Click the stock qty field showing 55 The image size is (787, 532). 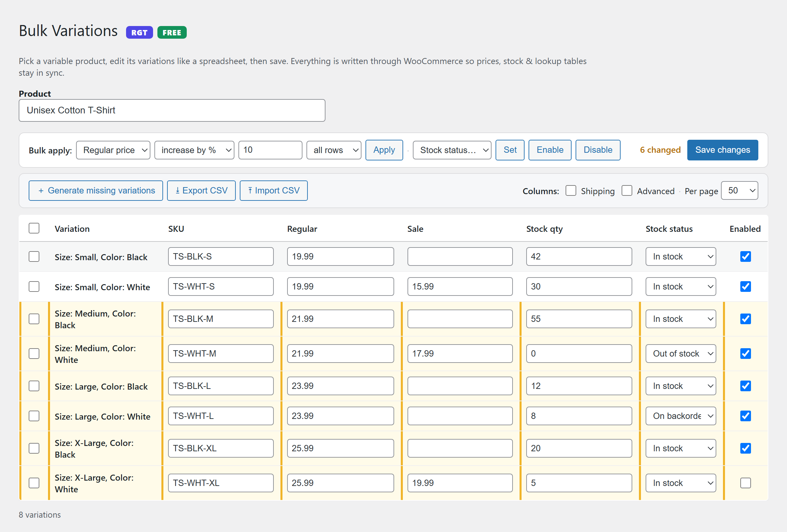579,319
